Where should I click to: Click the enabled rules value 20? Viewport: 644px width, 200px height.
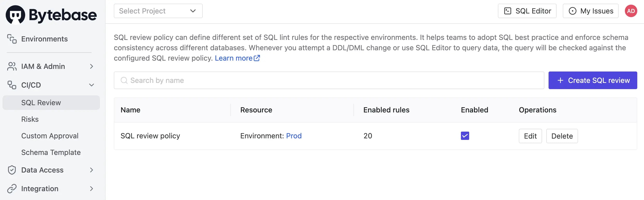pos(368,136)
